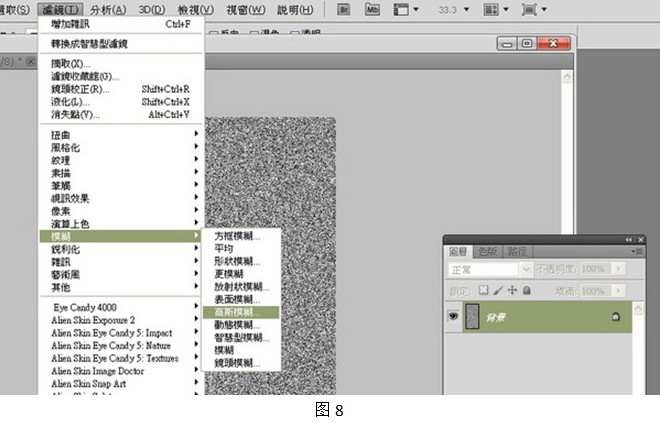Open the 填滿 fill slider arrow
This screenshot has width=660, height=423.
tap(619, 291)
